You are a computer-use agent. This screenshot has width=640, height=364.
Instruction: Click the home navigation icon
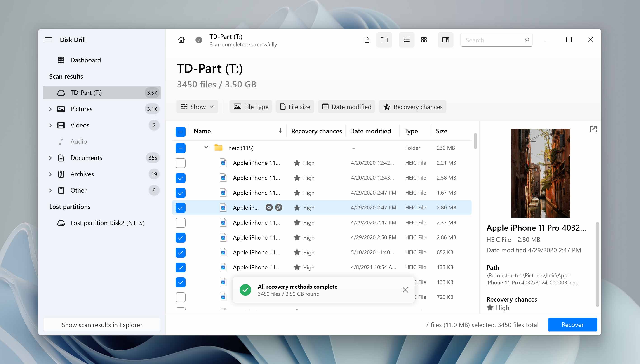181,40
